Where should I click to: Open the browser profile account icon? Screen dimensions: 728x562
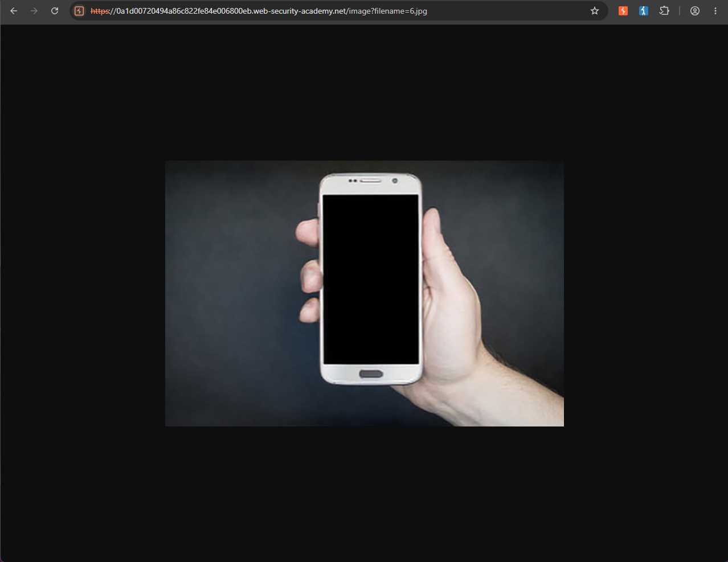coord(695,11)
